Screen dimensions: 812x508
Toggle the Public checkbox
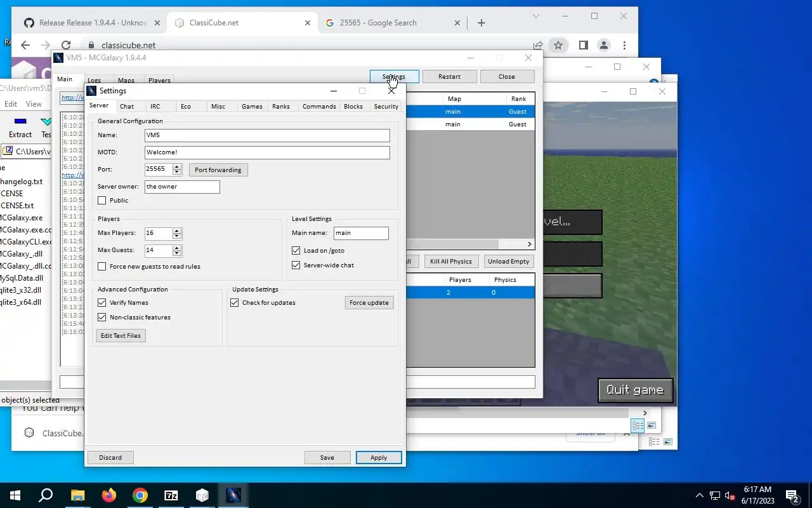(x=101, y=201)
